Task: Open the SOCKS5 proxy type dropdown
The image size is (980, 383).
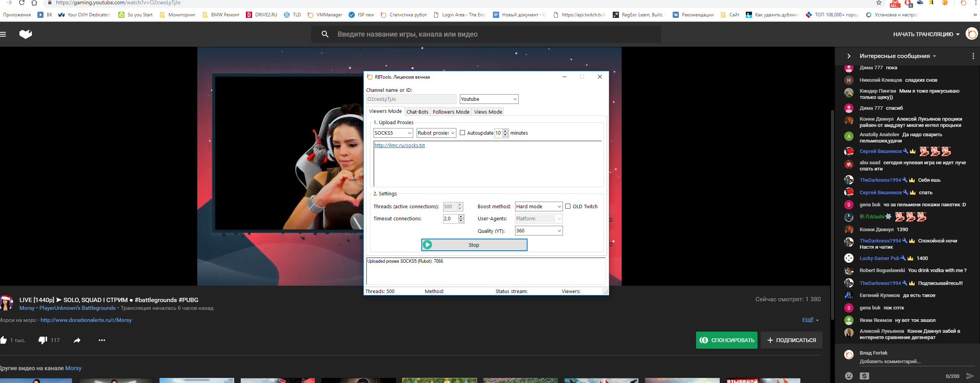Action: click(393, 133)
